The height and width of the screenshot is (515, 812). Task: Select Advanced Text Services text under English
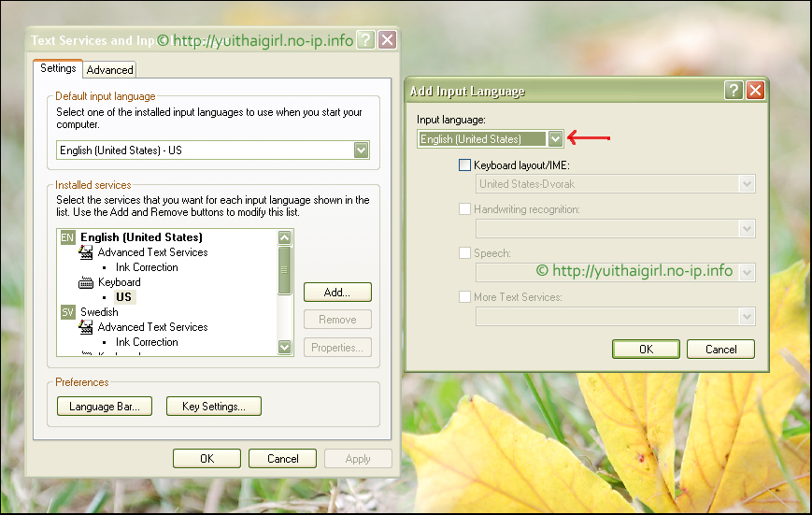[152, 252]
